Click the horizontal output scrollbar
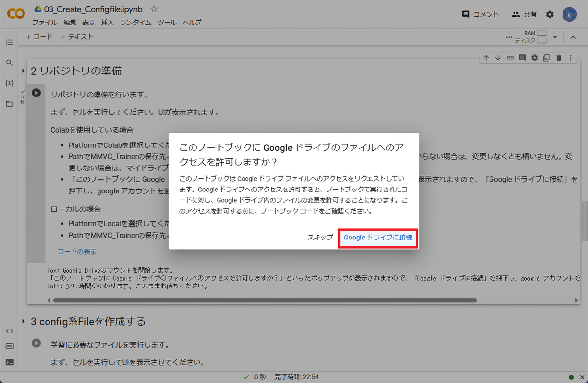This screenshot has height=383, width=588. (x=265, y=300)
